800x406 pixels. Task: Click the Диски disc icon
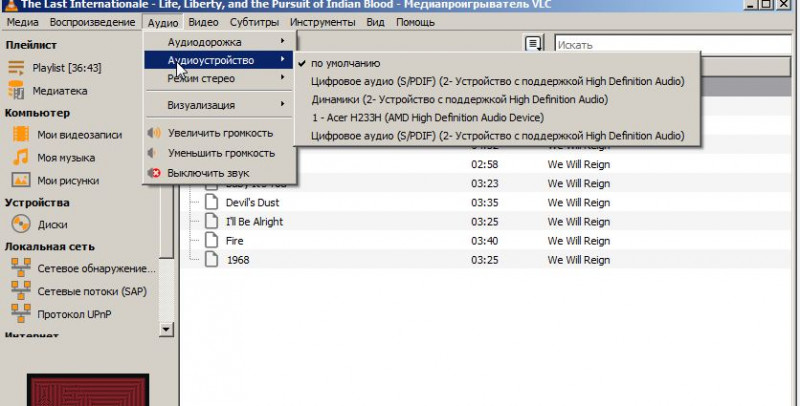[x=21, y=224]
